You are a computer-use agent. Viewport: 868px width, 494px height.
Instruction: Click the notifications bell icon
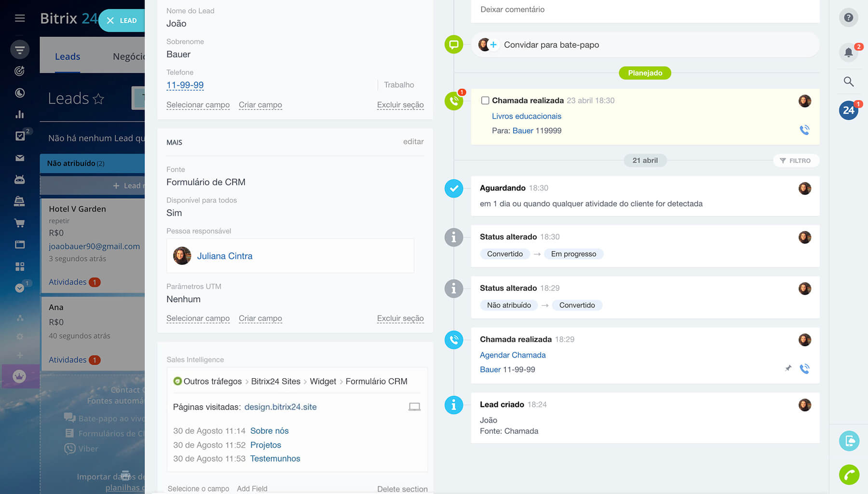pyautogui.click(x=848, y=52)
